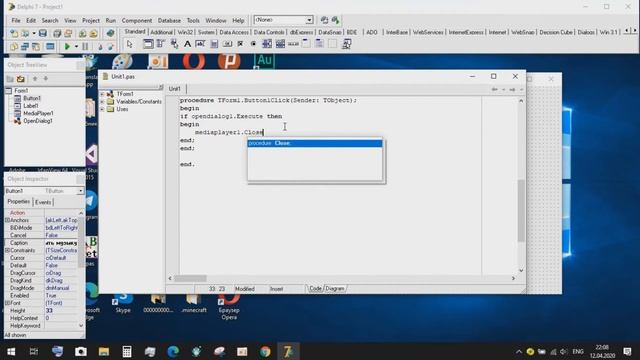Screen dimensions: 640x360
Task: Select MediaPlayer1 in Object TreeView
Action: tap(38, 113)
